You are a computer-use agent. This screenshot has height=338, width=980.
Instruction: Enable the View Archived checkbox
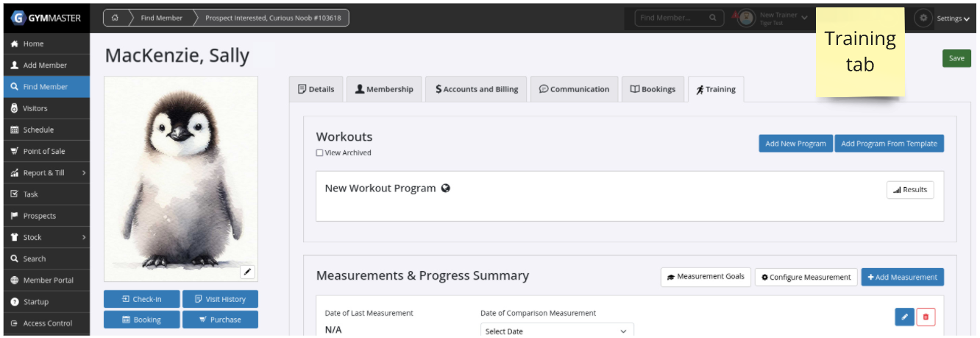[x=319, y=153]
